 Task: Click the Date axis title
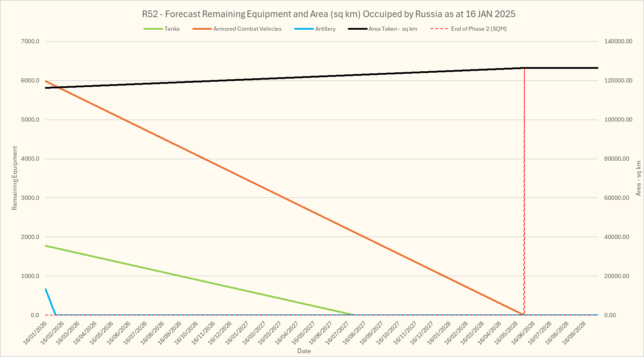(304, 351)
